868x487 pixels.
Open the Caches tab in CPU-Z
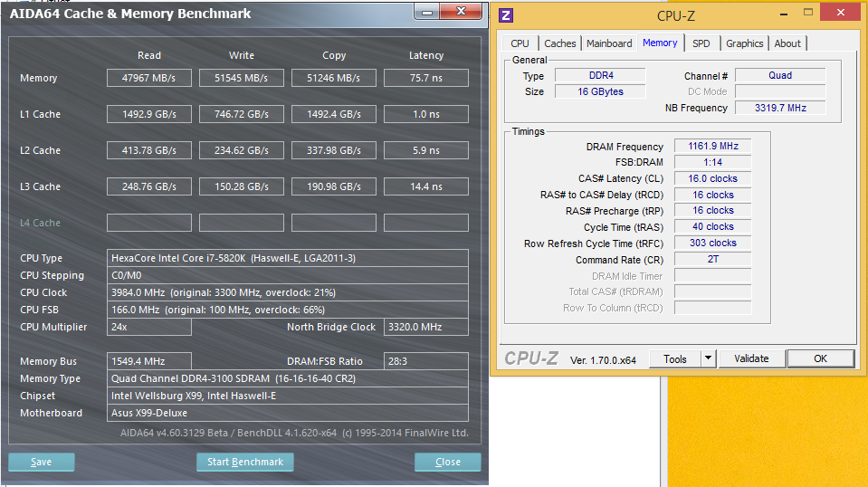coord(559,43)
